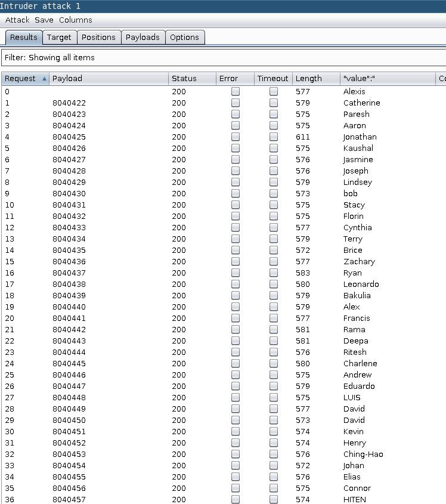Toggle Error checkbox for payload 8040453

click(236, 454)
